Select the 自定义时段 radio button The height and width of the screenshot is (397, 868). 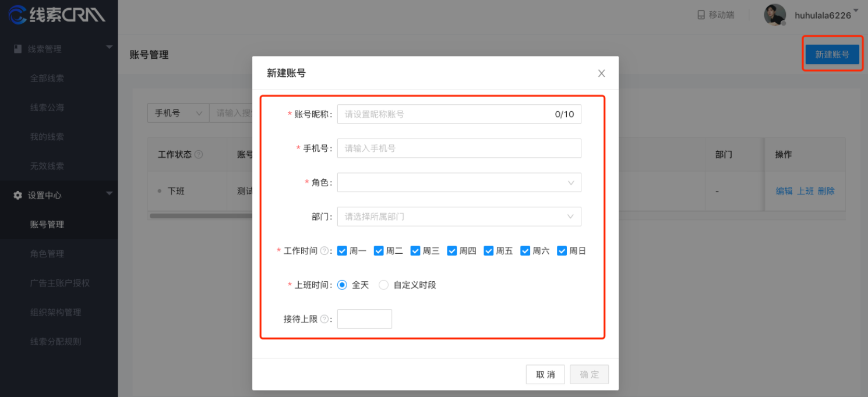[383, 285]
